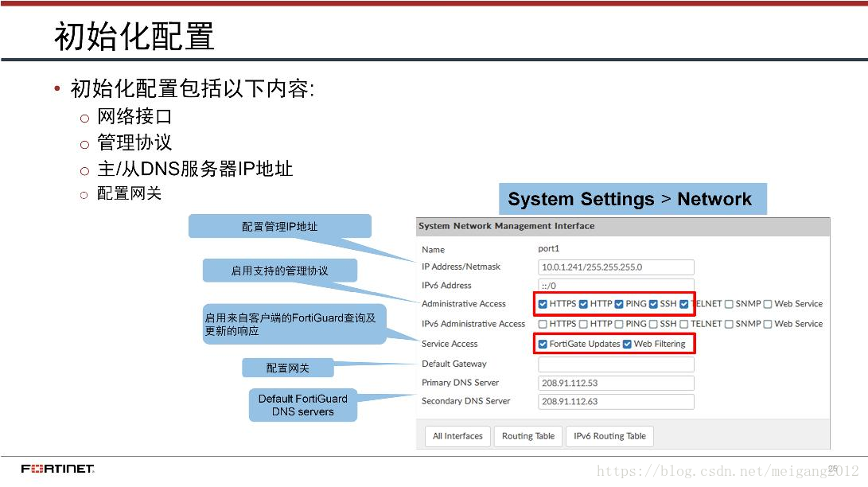The width and height of the screenshot is (868, 487).
Task: Uncheck HTTPS under Administrative Access
Action: point(543,304)
